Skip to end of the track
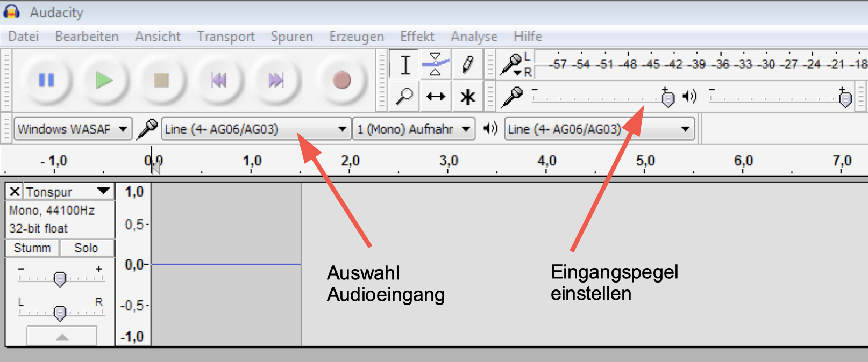Viewport: 868px width, 362px height. (x=276, y=81)
